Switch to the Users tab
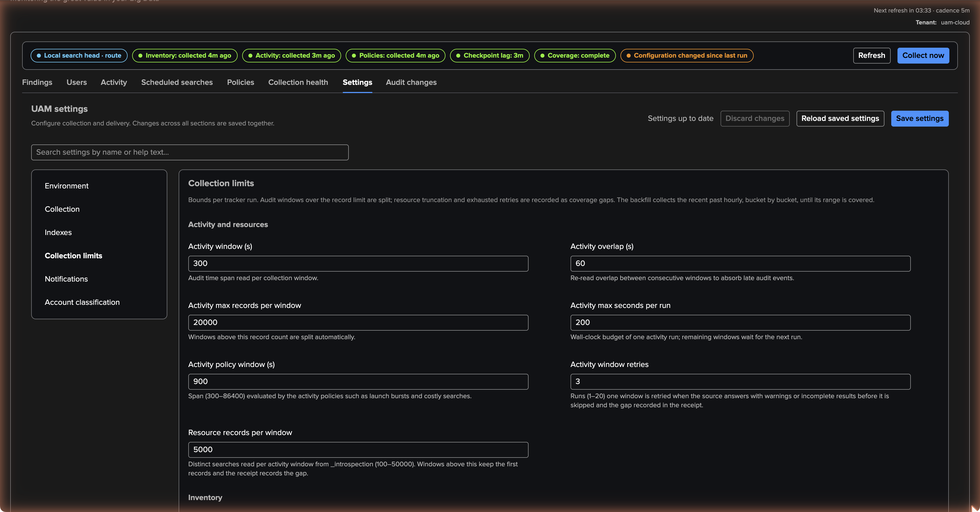 (x=77, y=82)
